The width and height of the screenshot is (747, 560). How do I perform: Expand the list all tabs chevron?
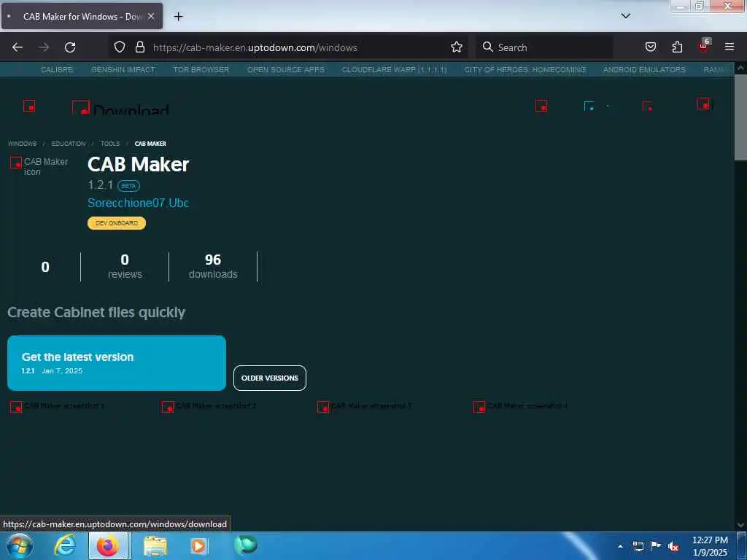[626, 16]
